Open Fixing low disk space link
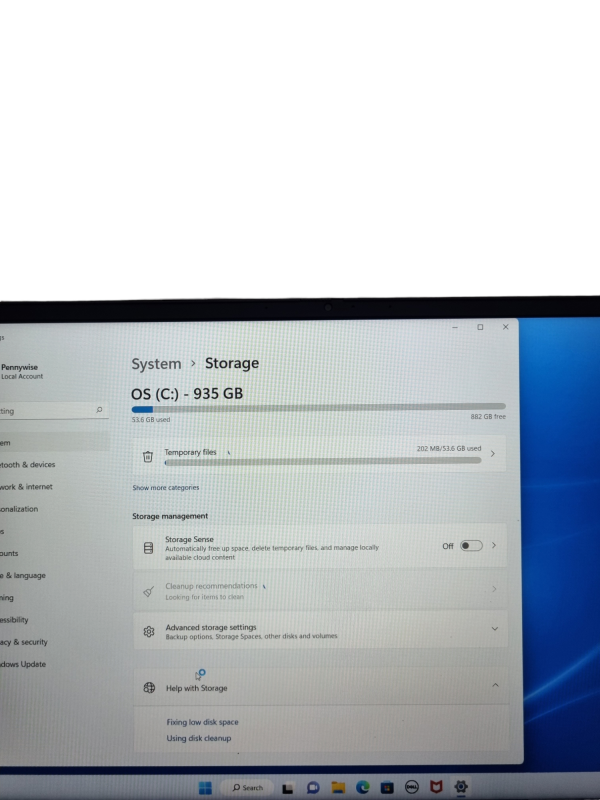 coord(202,722)
